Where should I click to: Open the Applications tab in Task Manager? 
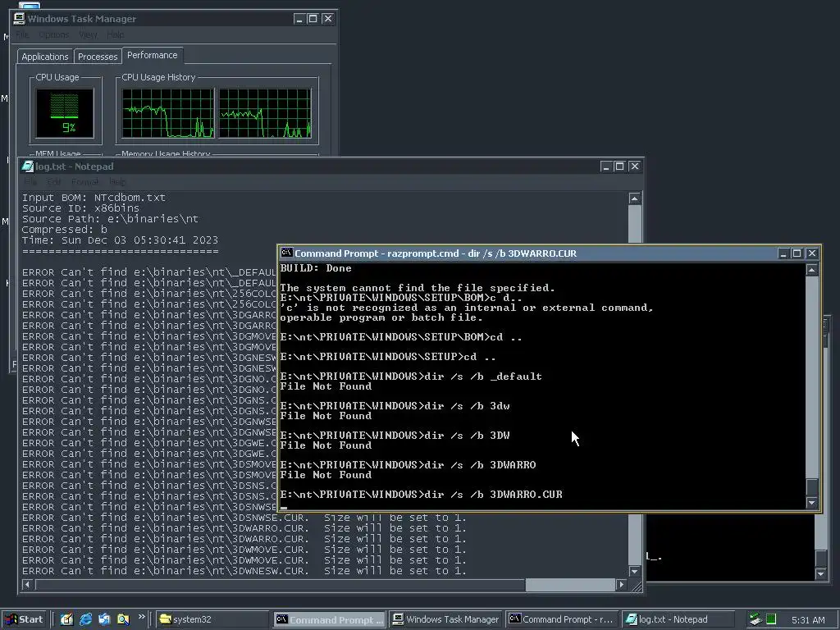45,57
